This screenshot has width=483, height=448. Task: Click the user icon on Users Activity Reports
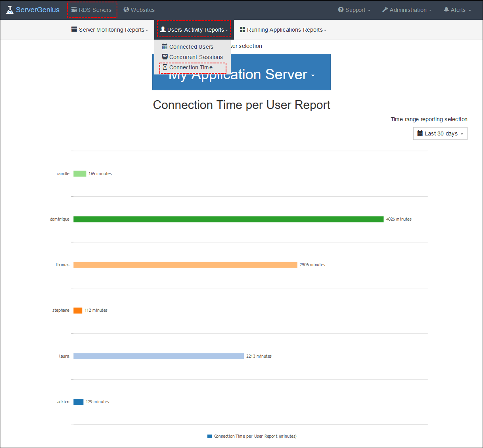(x=163, y=29)
